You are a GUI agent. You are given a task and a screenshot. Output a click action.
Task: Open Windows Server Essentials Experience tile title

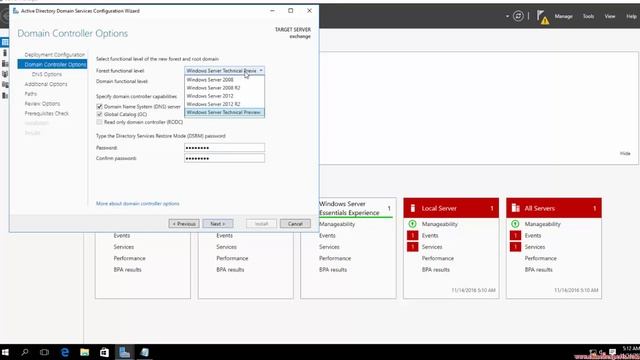(x=349, y=208)
